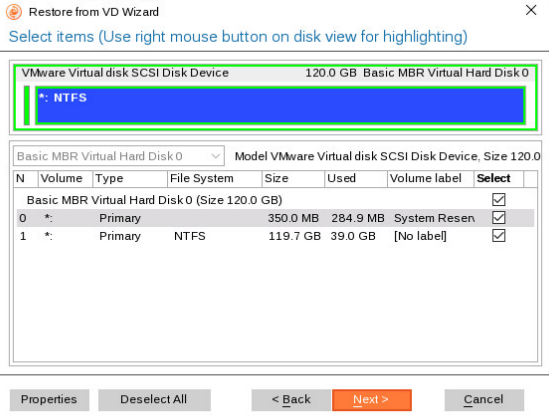Image resolution: width=549 pixels, height=420 pixels.
Task: Click the dropdown chevron arrow of disk selector
Action: [216, 156]
